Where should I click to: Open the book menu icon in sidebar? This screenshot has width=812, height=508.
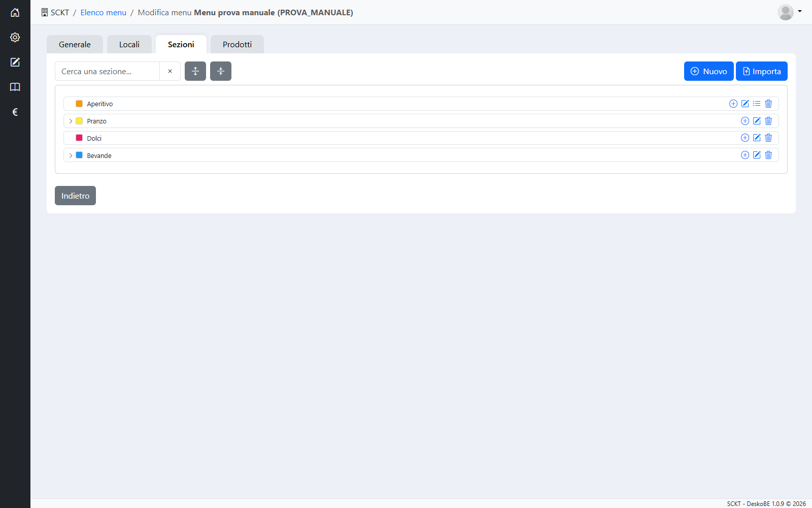click(15, 87)
